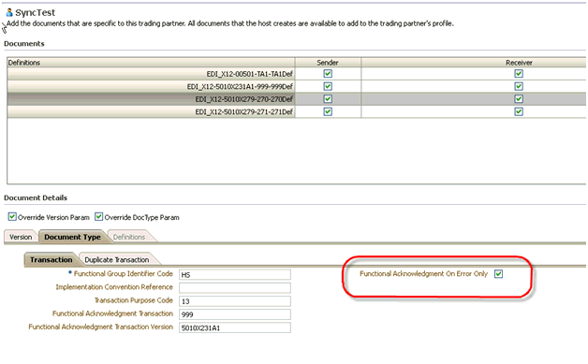Toggle Receiver for EDI_X12-5010X279-271-271Def

click(519, 111)
